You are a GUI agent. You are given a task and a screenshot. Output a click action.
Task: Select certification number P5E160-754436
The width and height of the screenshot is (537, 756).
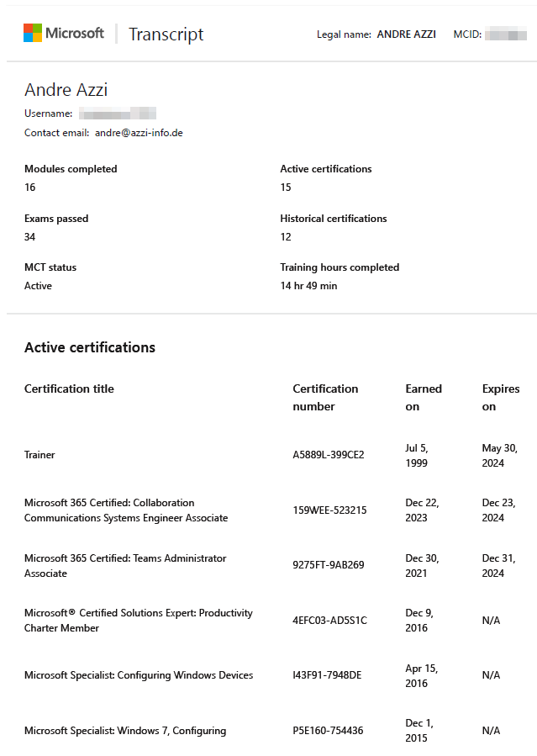pos(328,731)
